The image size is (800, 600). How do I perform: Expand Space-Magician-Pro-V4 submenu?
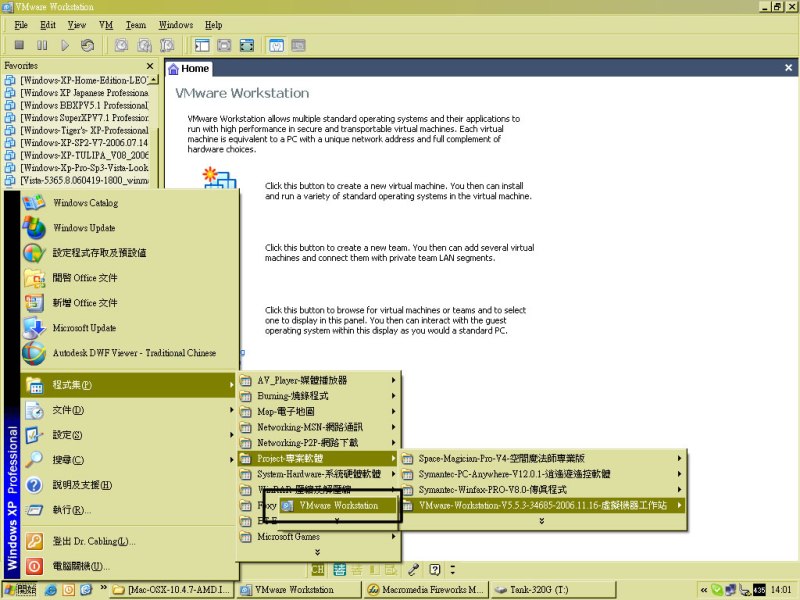pos(543,459)
